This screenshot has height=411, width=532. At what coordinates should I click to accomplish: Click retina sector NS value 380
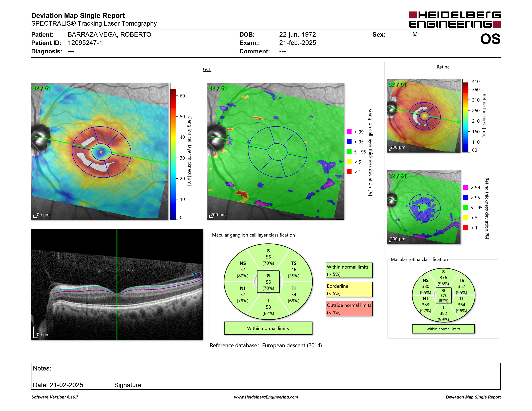426,286
